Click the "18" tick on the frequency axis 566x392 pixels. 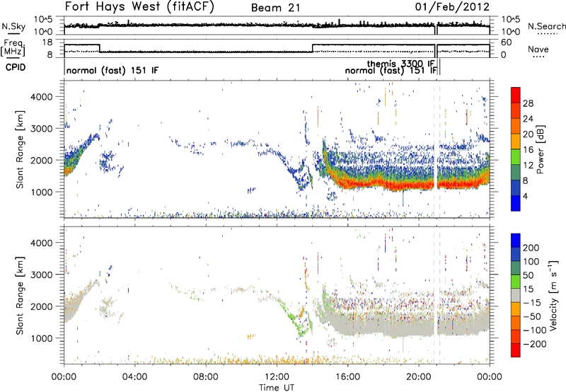point(47,42)
